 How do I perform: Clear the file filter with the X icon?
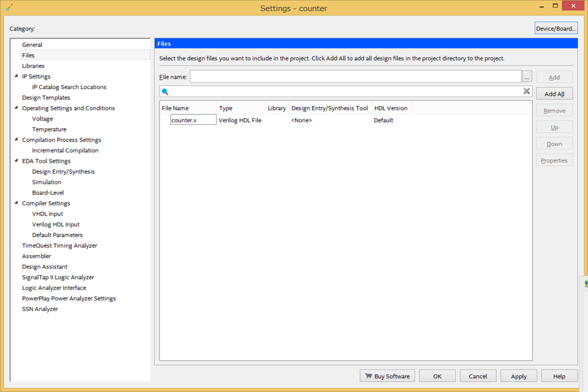(527, 91)
